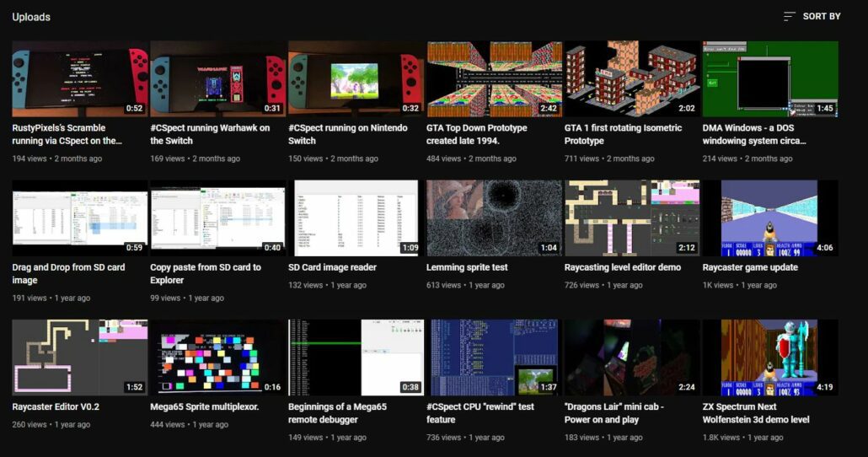Open Mega65 Sprite multiplexor thumbnail
Screen dimensions: 868x457
click(x=217, y=357)
